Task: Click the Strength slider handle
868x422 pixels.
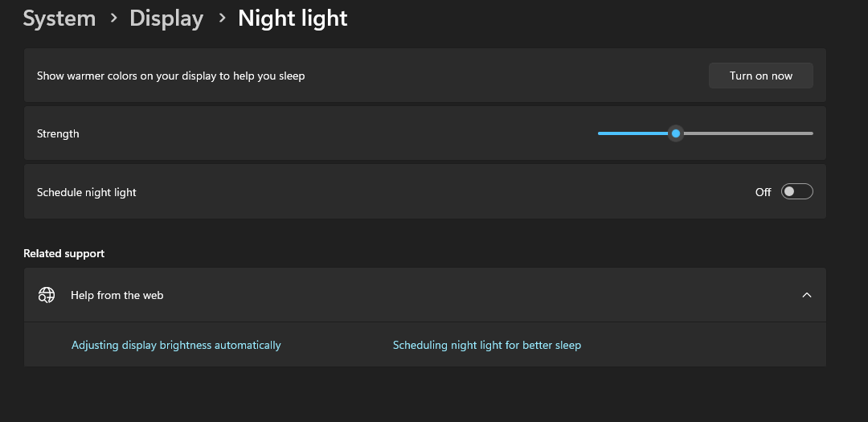Action: (676, 133)
